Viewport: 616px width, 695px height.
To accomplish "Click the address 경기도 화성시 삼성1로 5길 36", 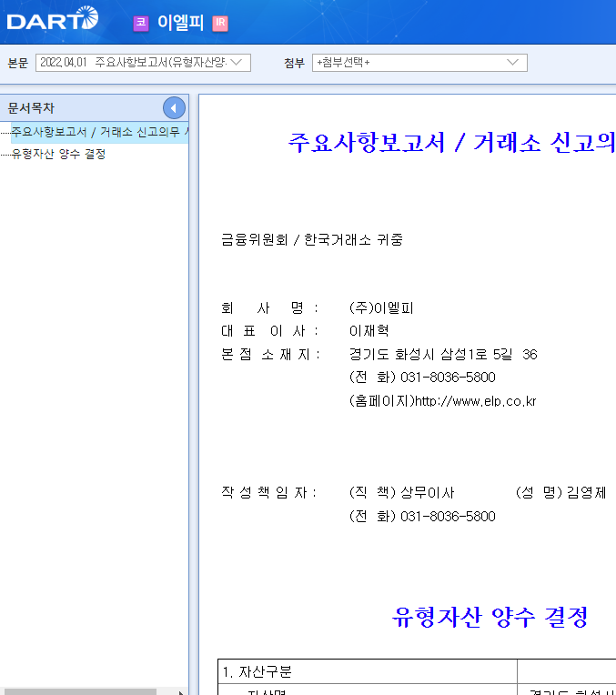I will [443, 354].
